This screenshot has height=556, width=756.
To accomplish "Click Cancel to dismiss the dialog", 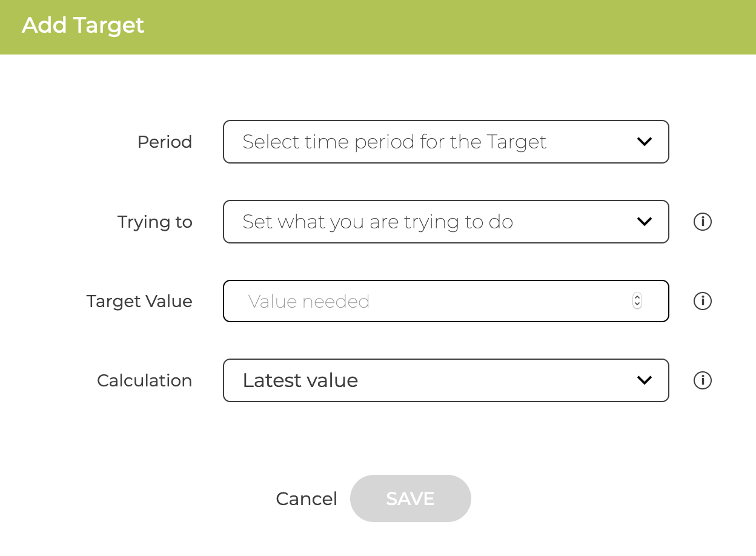I will (307, 498).
